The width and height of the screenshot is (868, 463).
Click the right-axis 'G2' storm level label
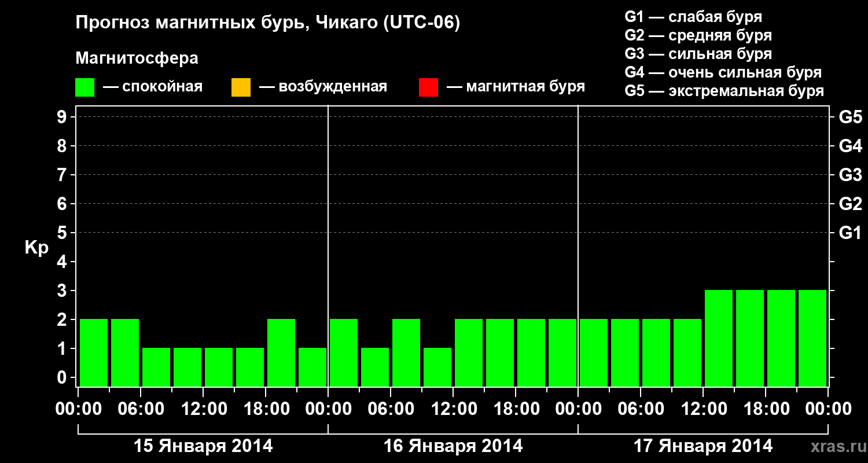[850, 204]
